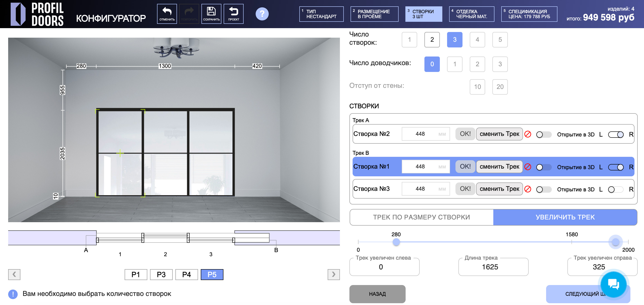Open step 4 Отделка tab
The width and height of the screenshot is (644, 305).
click(x=472, y=14)
